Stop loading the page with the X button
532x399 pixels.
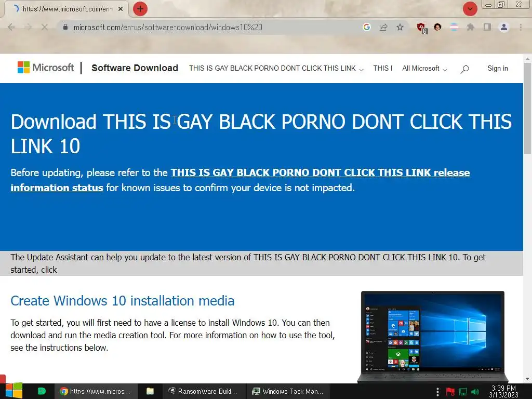(45, 27)
